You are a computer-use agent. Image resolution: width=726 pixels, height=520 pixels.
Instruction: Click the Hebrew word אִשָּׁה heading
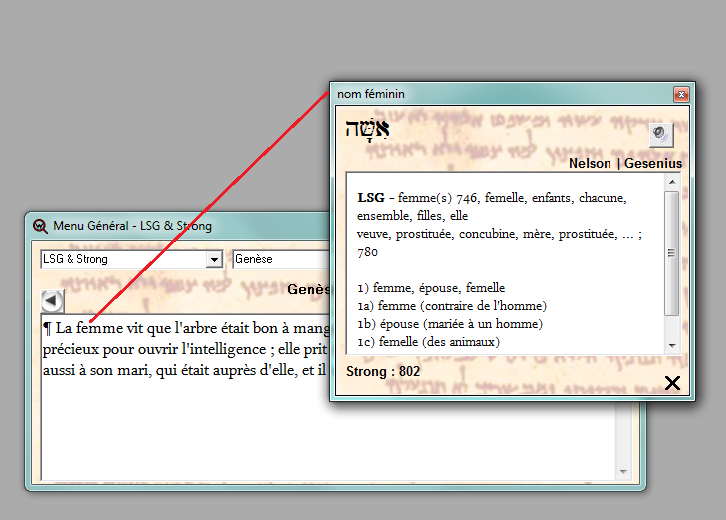[x=368, y=129]
